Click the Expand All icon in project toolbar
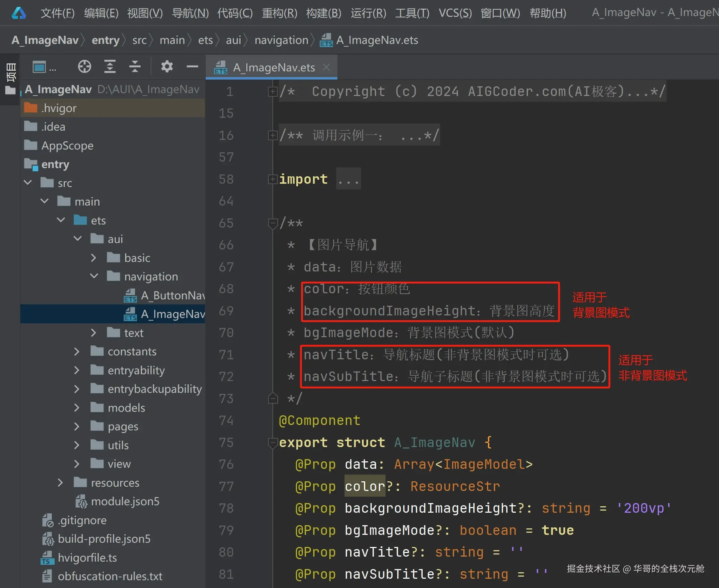This screenshot has width=719, height=588. [x=110, y=67]
